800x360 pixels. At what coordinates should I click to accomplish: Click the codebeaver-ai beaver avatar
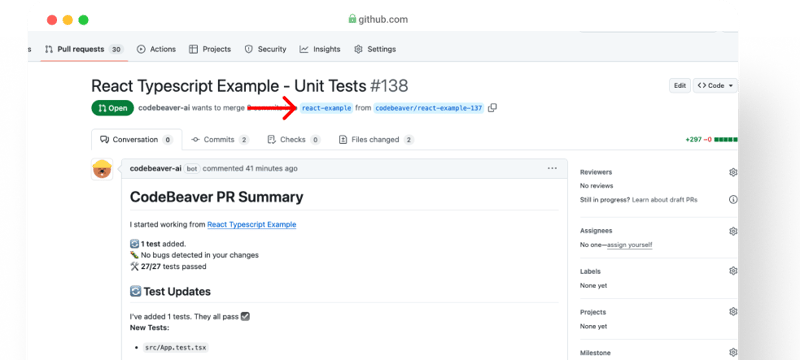point(102,169)
